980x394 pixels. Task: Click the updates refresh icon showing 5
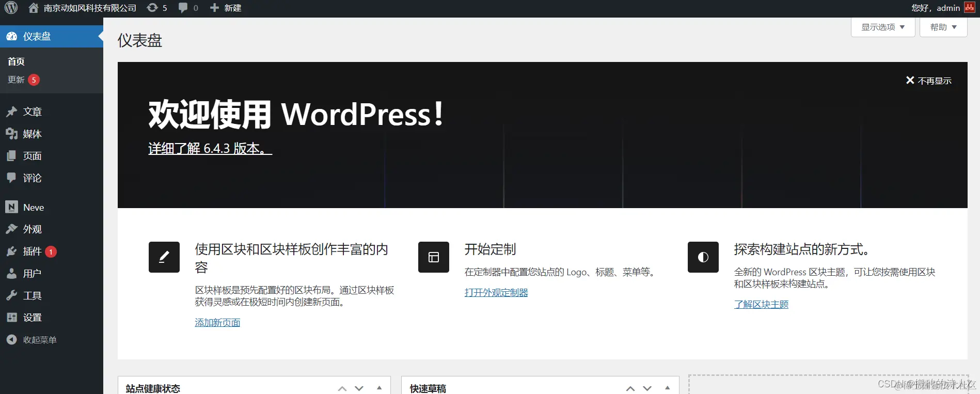[152, 8]
